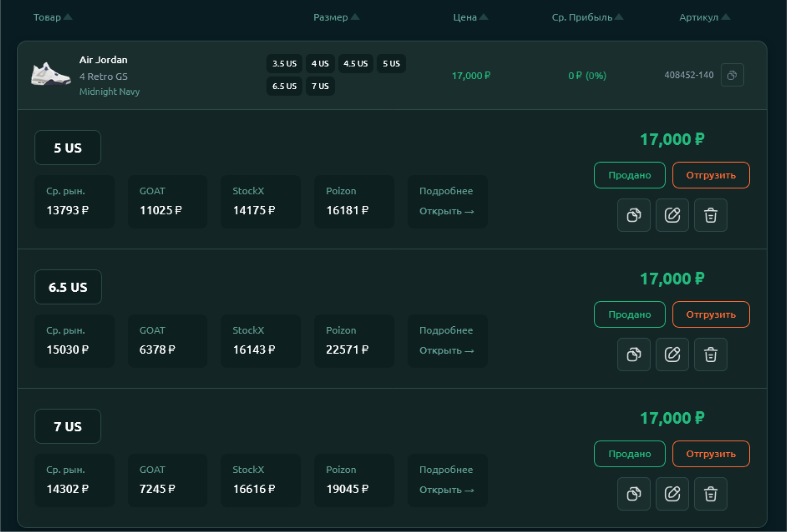Click the GOAT price 6378 ₽

(157, 350)
